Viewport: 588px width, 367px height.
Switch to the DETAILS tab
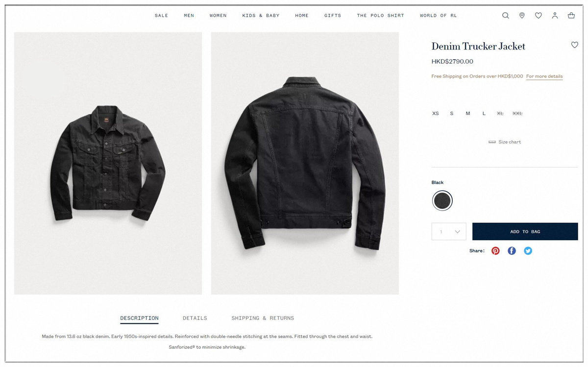click(x=195, y=318)
